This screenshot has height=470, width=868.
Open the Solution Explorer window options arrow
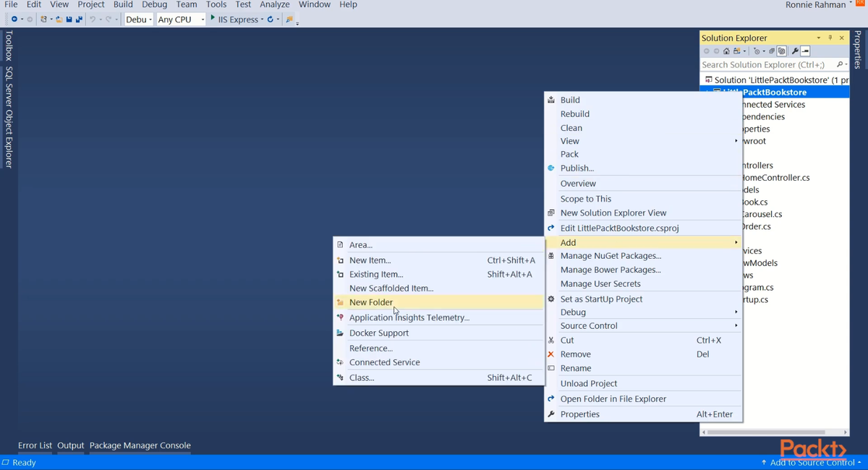point(819,38)
